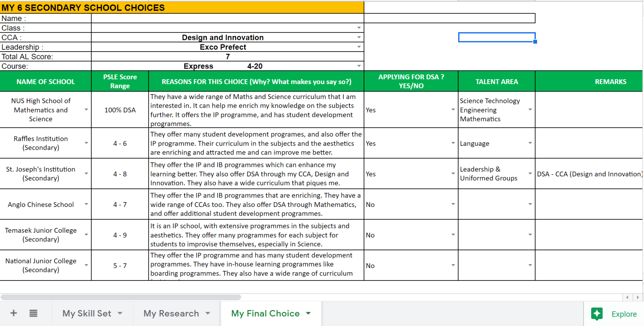Add a new sheet with plus icon
The height and width of the screenshot is (326, 644).
point(14,313)
